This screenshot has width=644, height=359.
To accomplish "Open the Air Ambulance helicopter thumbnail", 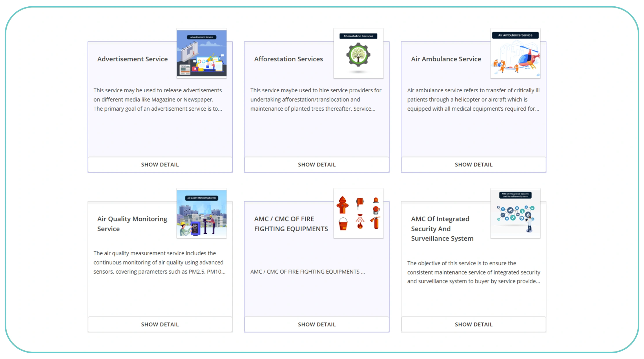I will point(515,53).
